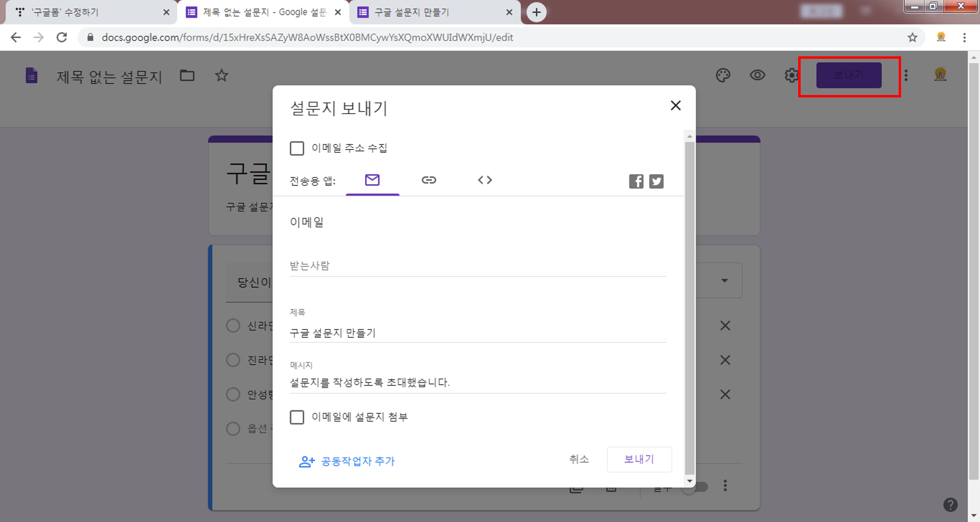Reload the page
The image size is (980, 522).
(x=62, y=37)
